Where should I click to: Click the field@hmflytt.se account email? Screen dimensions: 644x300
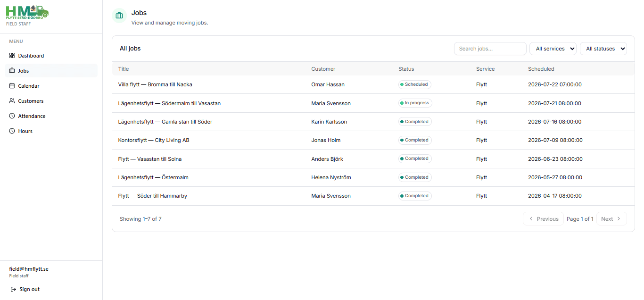[29, 269]
